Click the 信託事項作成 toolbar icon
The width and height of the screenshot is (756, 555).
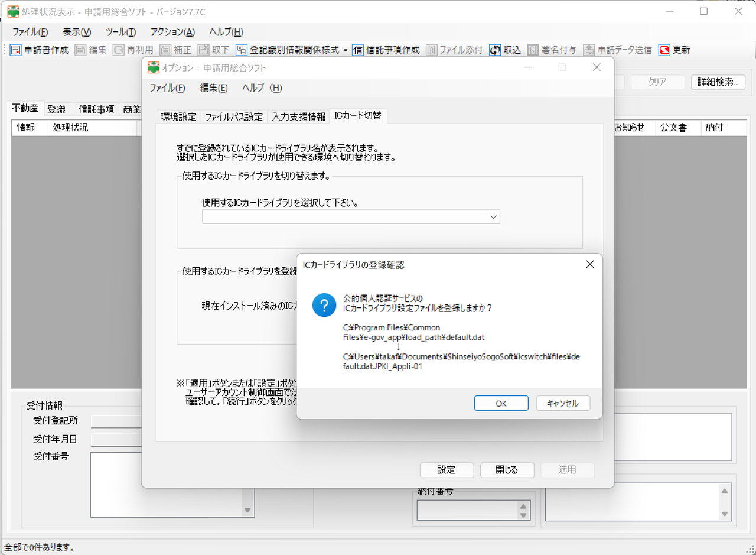click(x=358, y=50)
